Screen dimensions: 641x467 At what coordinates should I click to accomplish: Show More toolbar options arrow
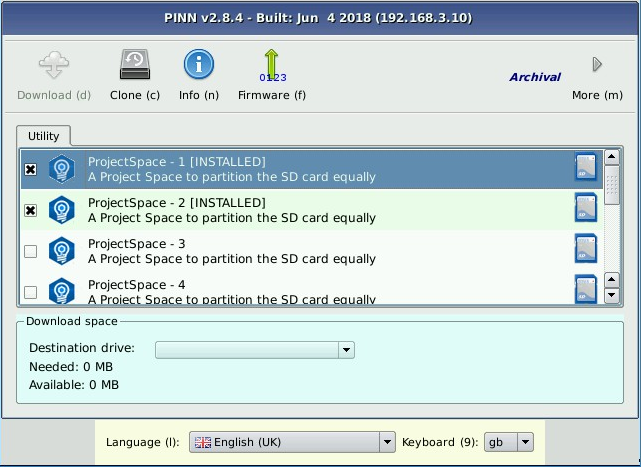pos(597,64)
